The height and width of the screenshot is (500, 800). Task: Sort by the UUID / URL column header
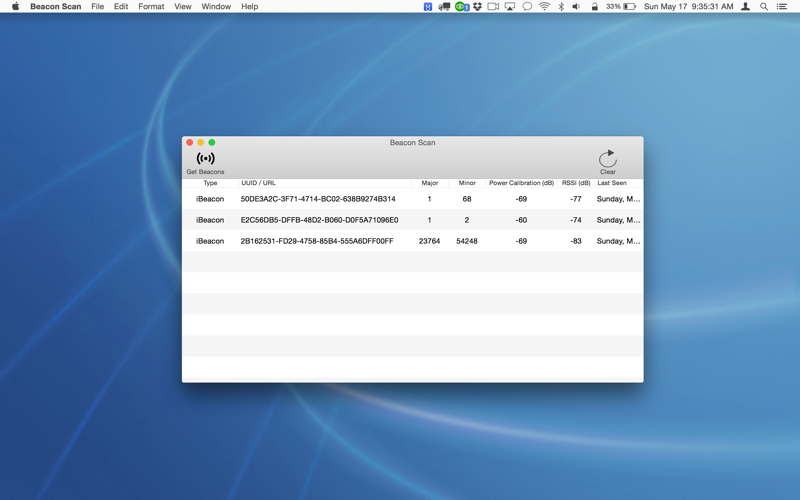[324, 183]
